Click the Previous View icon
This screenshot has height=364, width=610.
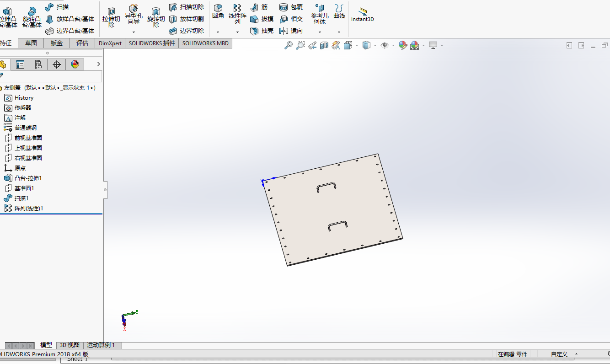point(312,45)
